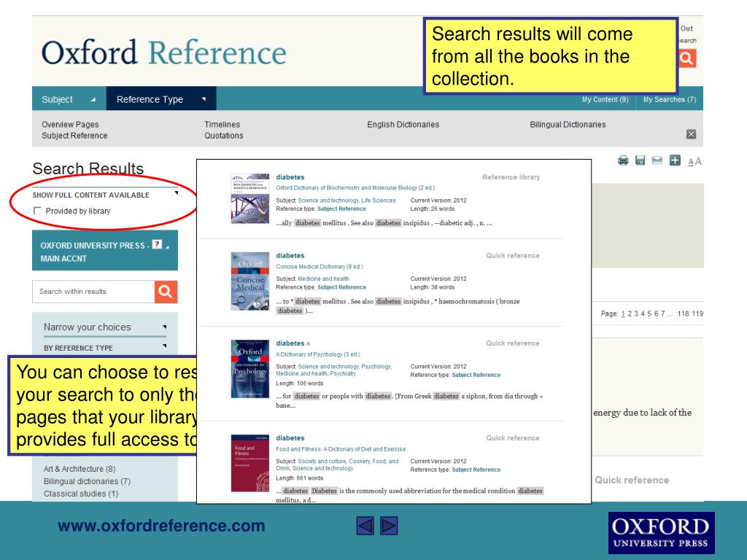Screen dimensions: 747x560
Task: Expand Oxford University Press account panel
Action: [x=167, y=246]
